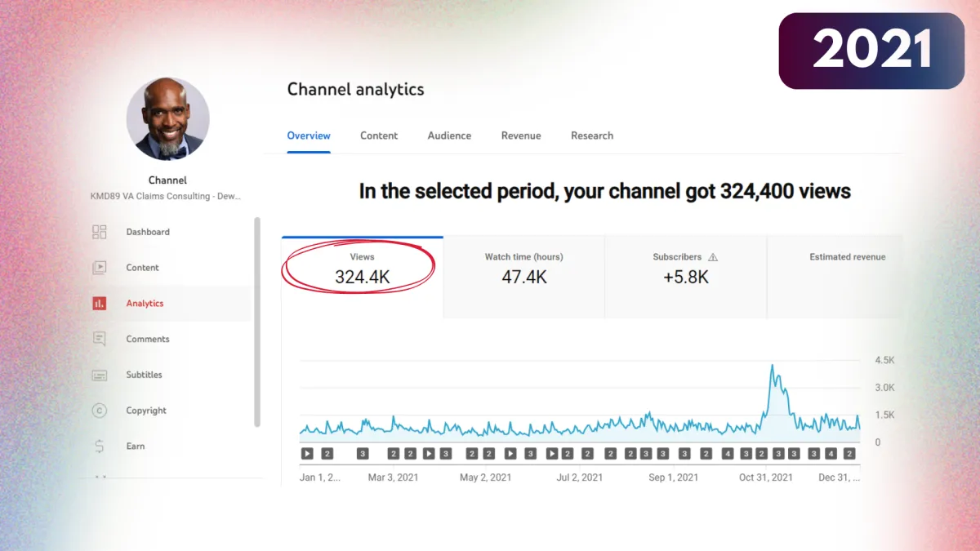The height and width of the screenshot is (551, 980).
Task: Open the Comments sidebar icon
Action: (100, 339)
